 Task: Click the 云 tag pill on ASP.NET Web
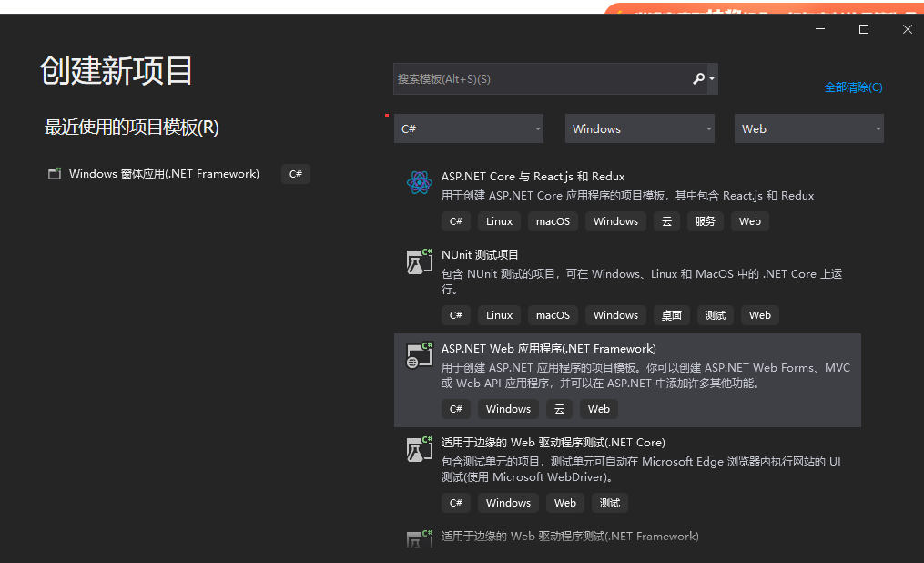click(x=559, y=408)
